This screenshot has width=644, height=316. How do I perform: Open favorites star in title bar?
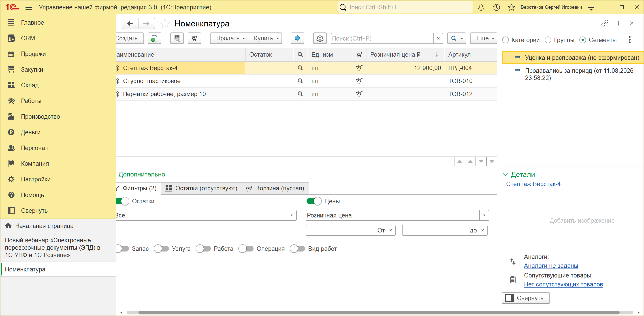click(x=512, y=7)
